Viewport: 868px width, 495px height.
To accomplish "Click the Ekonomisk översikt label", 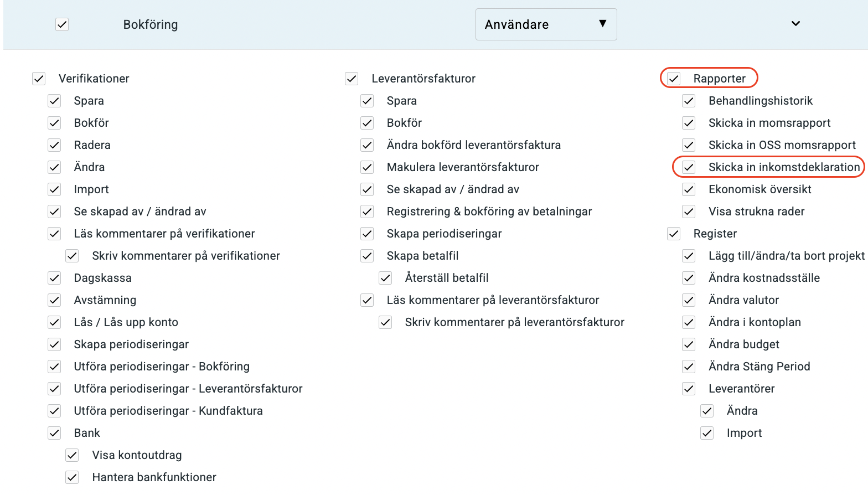I will (760, 189).
